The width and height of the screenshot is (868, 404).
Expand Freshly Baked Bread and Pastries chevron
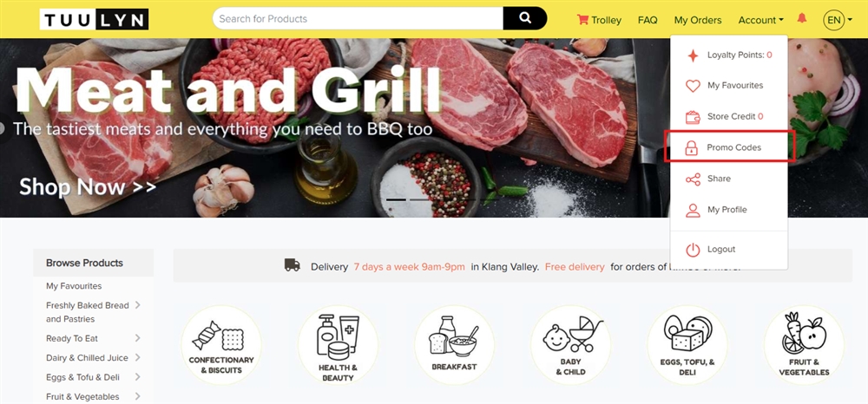[x=137, y=305]
